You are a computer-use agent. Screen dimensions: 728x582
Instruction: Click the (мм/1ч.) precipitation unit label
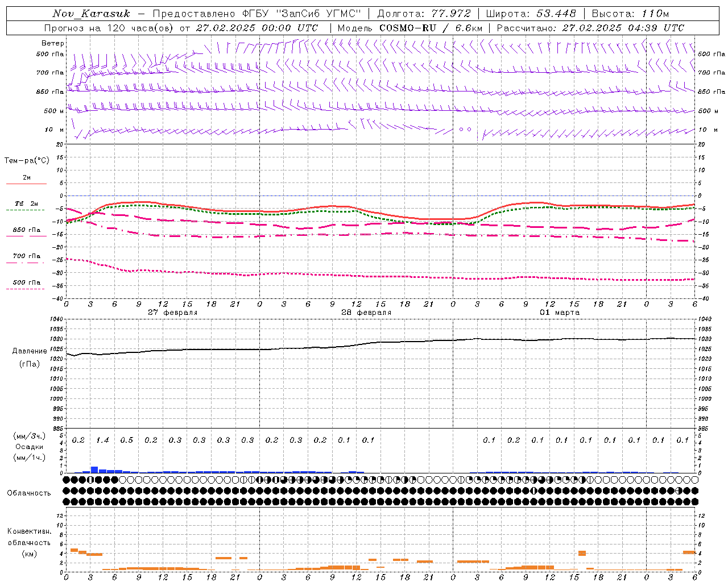(x=29, y=458)
